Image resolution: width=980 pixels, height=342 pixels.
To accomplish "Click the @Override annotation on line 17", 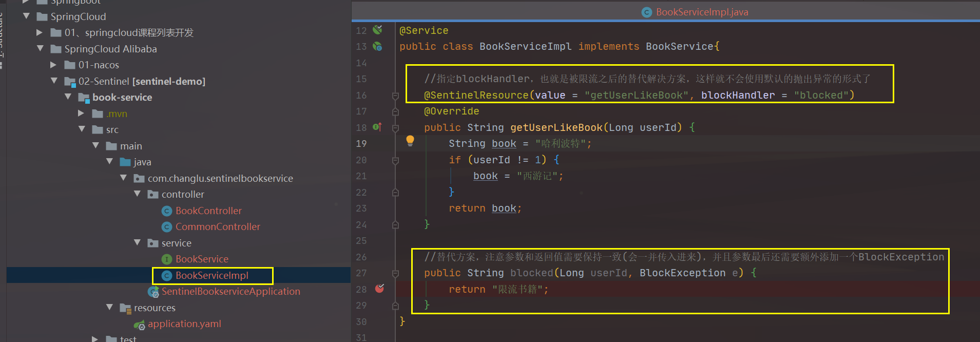I will [x=451, y=111].
